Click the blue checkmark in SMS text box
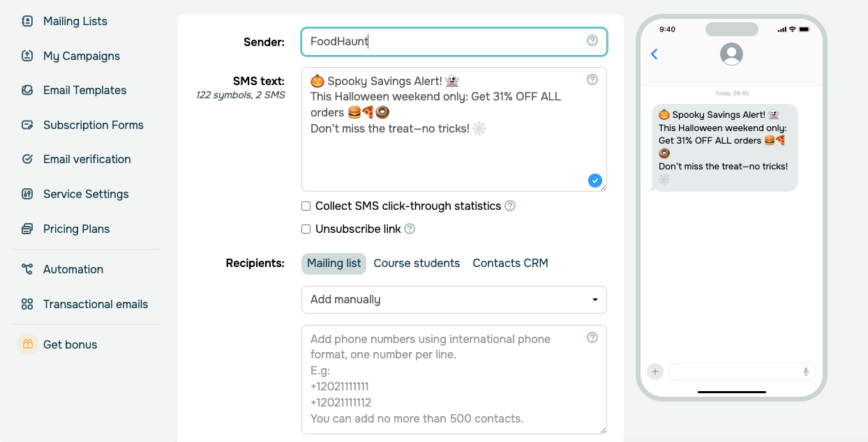The image size is (868, 442). 594,181
